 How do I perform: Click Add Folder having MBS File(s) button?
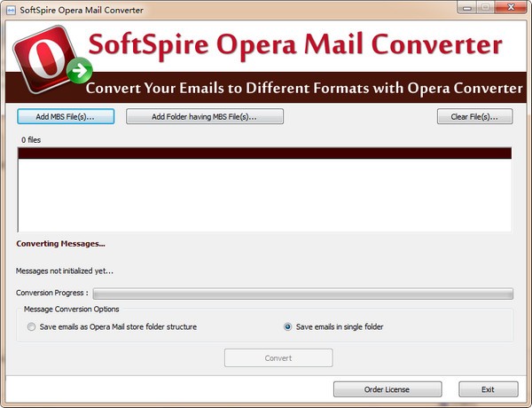tap(205, 116)
